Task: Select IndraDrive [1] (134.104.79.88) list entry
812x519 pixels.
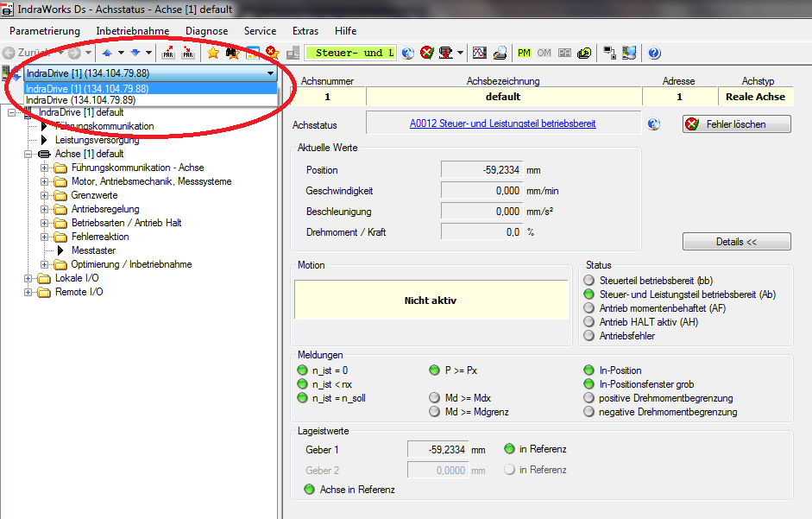Action: point(151,89)
